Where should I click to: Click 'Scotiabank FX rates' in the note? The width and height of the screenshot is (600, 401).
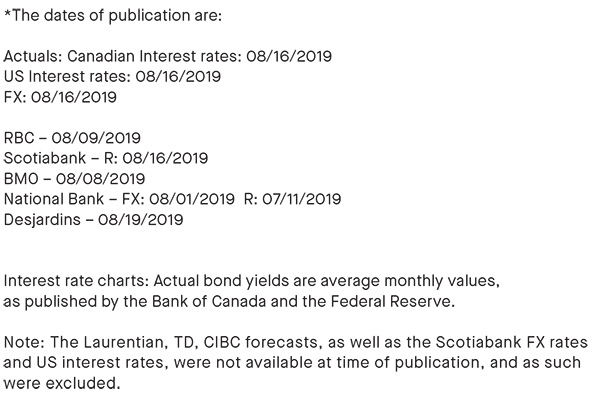[x=512, y=342]
